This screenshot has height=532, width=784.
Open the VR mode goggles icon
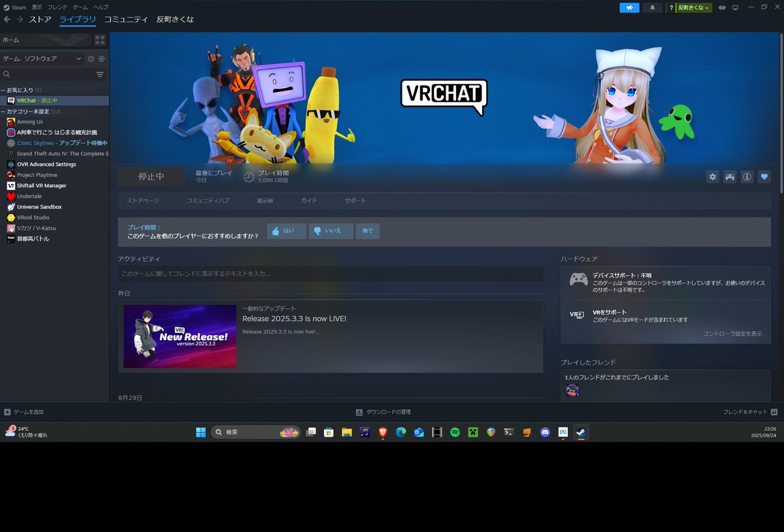pyautogui.click(x=723, y=8)
